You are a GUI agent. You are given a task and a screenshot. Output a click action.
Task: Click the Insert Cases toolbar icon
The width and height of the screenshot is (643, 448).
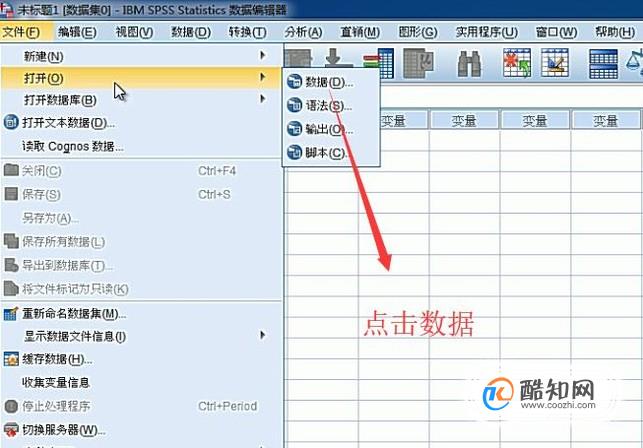(x=517, y=63)
